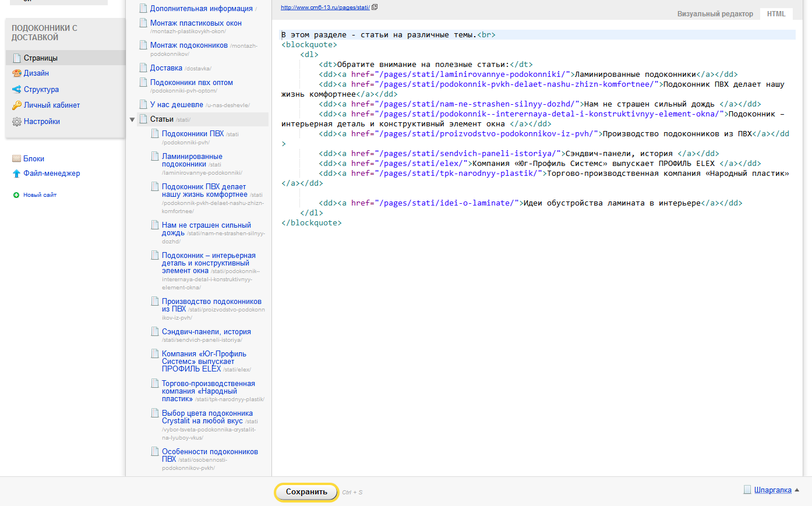Click the green plus icon by Новый сайт
Image resolution: width=812 pixels, height=506 pixels.
(x=16, y=195)
